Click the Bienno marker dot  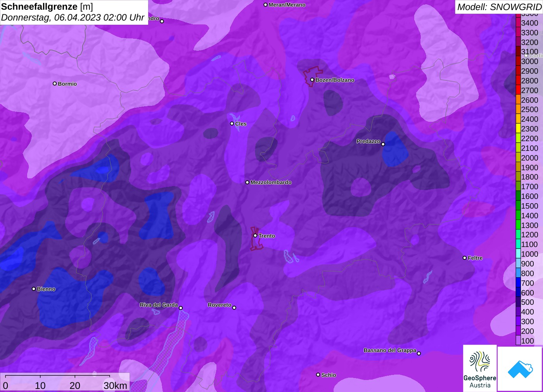34,288
